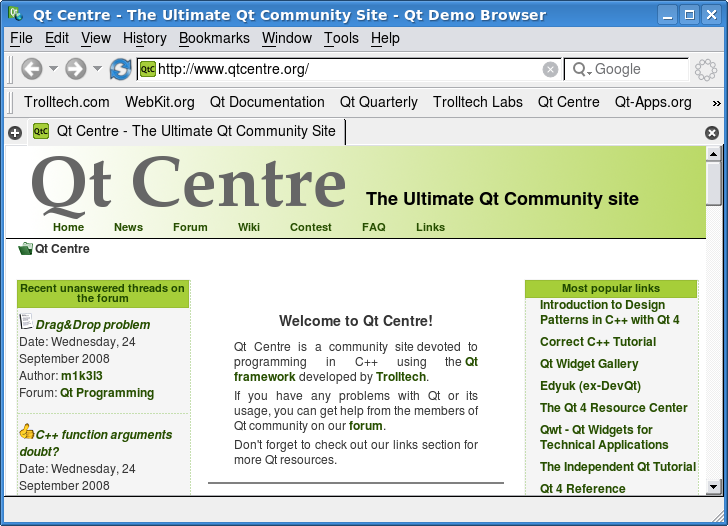This screenshot has width=728, height=526.
Task: Click the scrollbar down arrow
Action: pos(713,487)
